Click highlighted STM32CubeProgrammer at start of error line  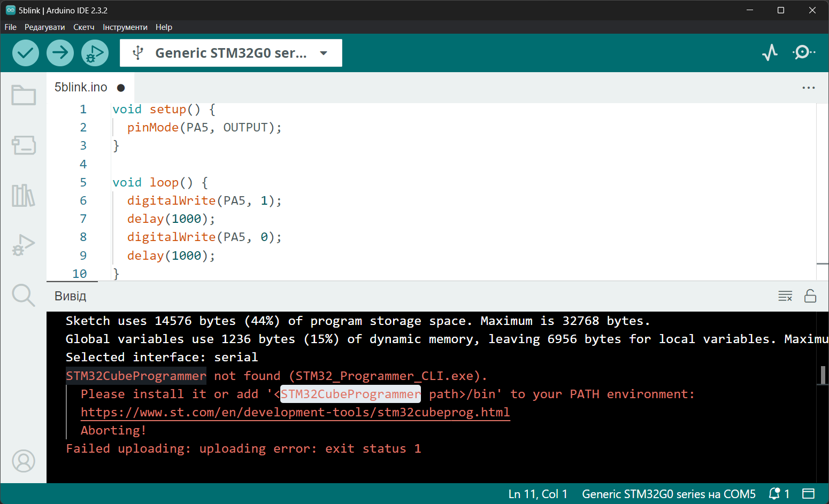point(136,376)
